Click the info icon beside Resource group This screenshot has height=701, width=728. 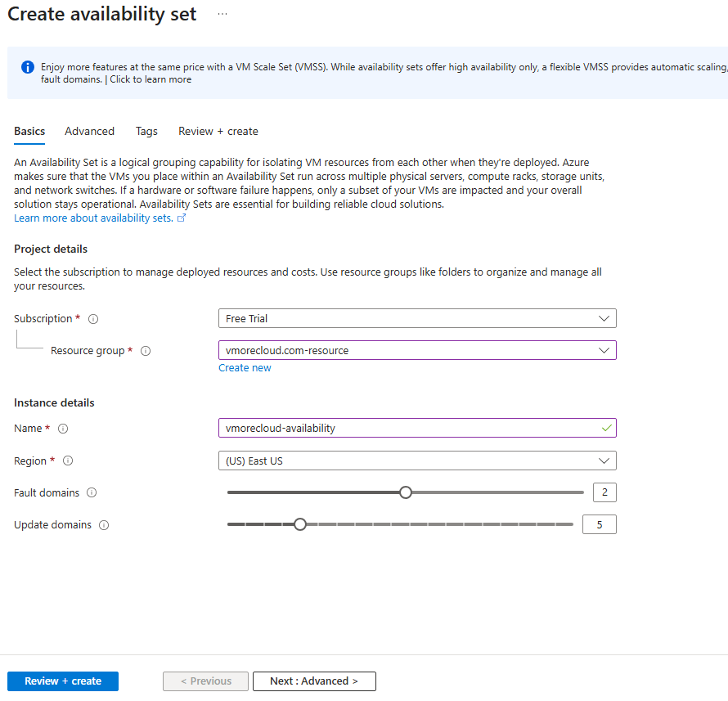coord(146,351)
